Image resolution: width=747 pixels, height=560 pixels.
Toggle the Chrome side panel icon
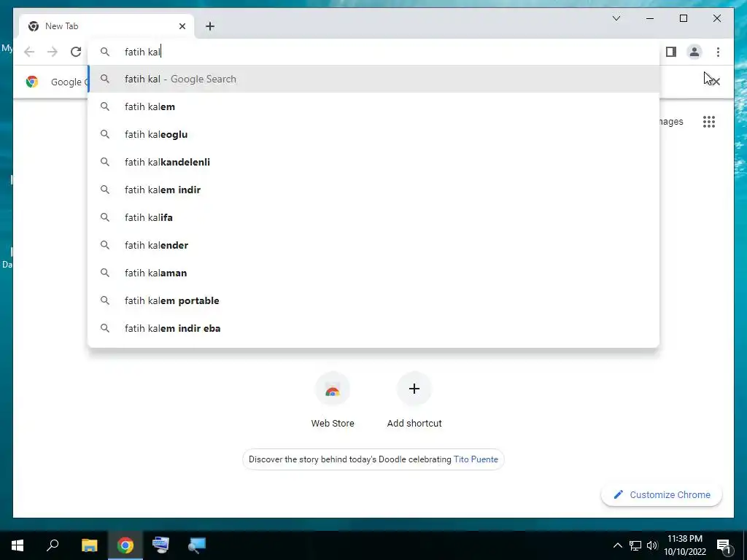pos(671,52)
